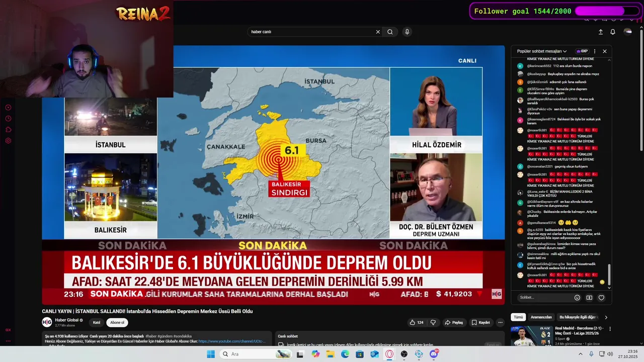This screenshot has height=362, width=644.
Task: Open Microsoft Store from the taskbar
Action: pyautogui.click(x=360, y=354)
